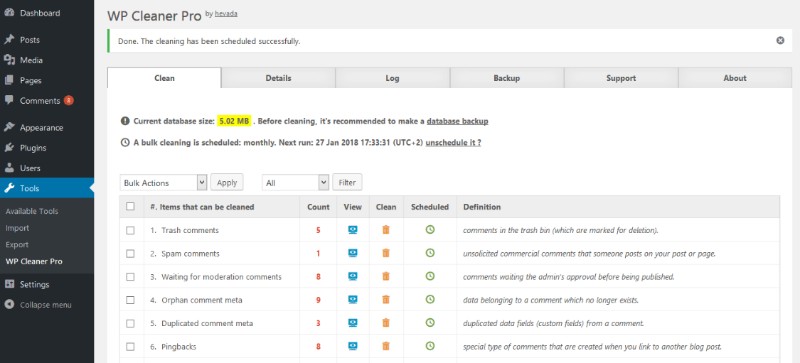Click the Count column header
This screenshot has height=363, width=800.
click(x=318, y=207)
